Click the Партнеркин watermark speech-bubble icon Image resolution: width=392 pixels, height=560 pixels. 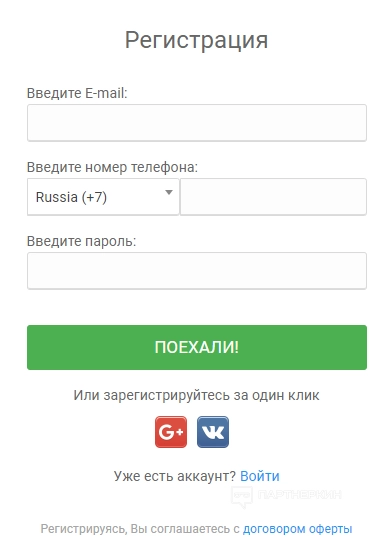click(x=242, y=496)
